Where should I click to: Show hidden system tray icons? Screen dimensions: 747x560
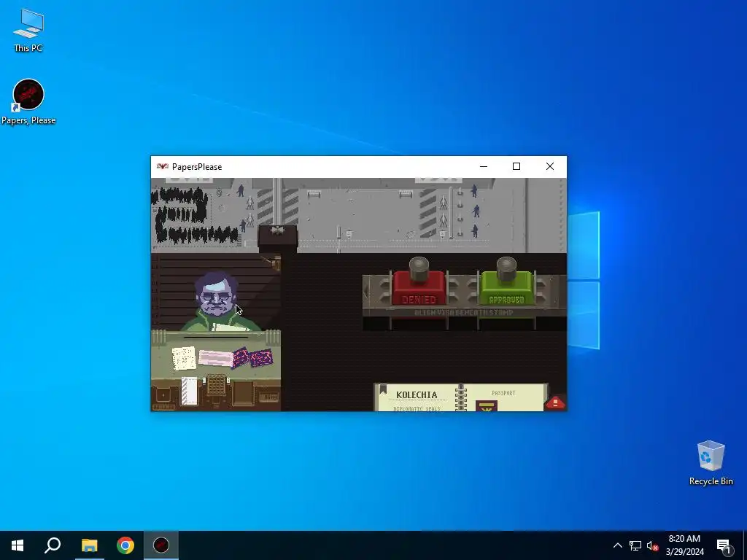tap(617, 545)
